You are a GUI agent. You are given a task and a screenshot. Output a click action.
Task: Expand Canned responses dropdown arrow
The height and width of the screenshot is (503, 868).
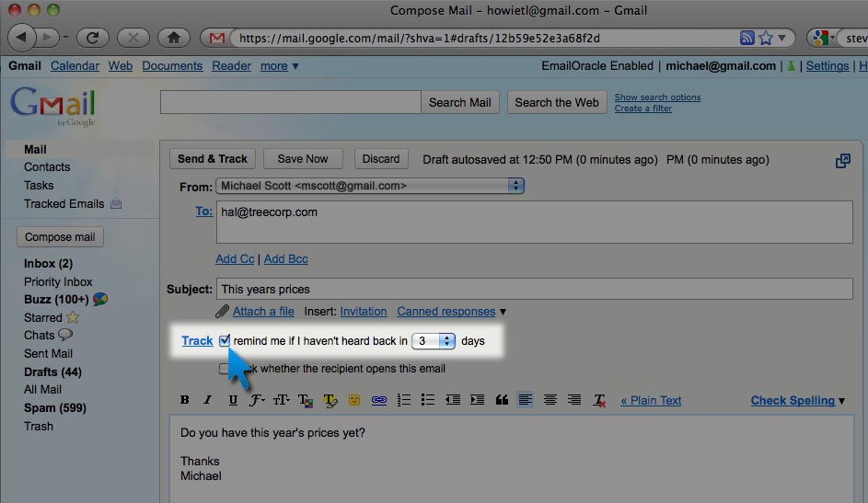503,312
